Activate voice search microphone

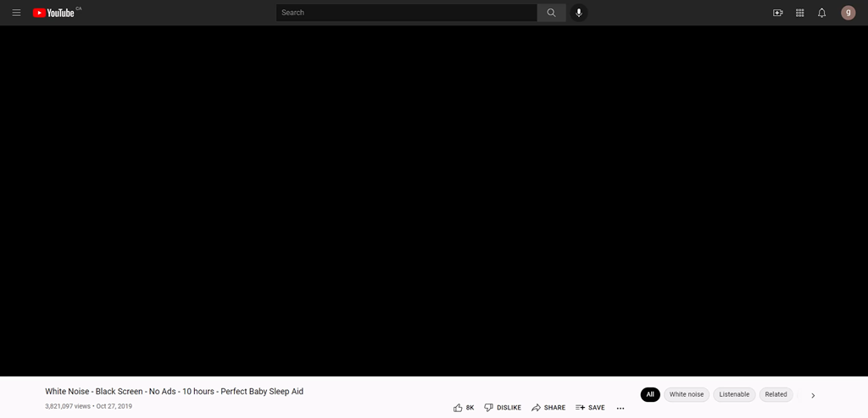(579, 13)
